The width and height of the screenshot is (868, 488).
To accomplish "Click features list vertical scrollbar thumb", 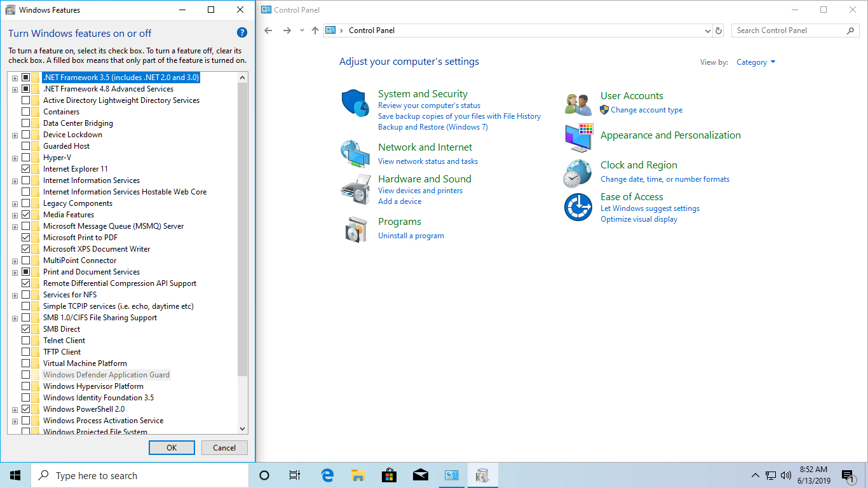I will click(242, 229).
